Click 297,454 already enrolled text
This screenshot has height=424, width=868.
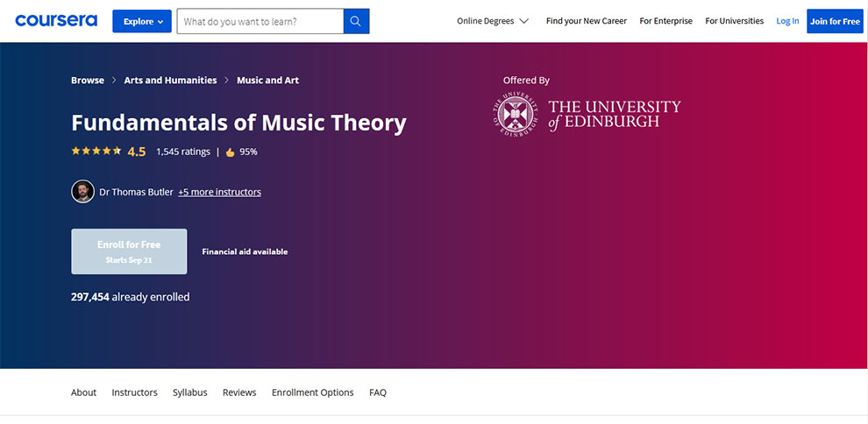tap(130, 297)
